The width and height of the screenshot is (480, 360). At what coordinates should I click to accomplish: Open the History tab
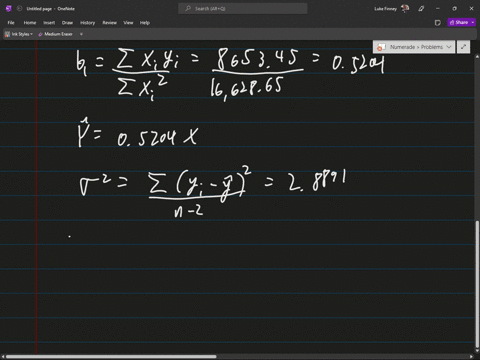(x=88, y=23)
